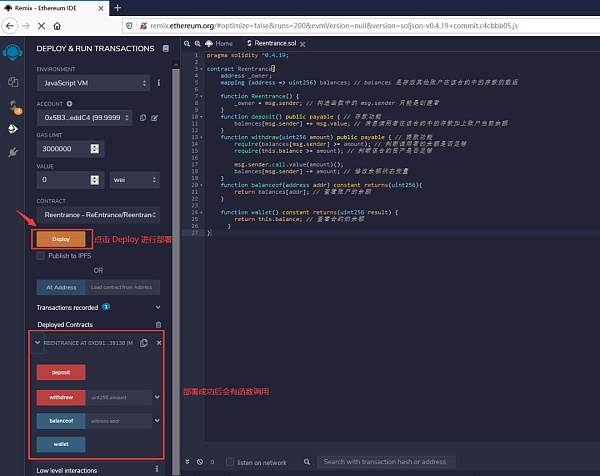The width and height of the screenshot is (600, 476).
Task: Click the plus icon next to ACCOUNT
Action: pos(69,104)
